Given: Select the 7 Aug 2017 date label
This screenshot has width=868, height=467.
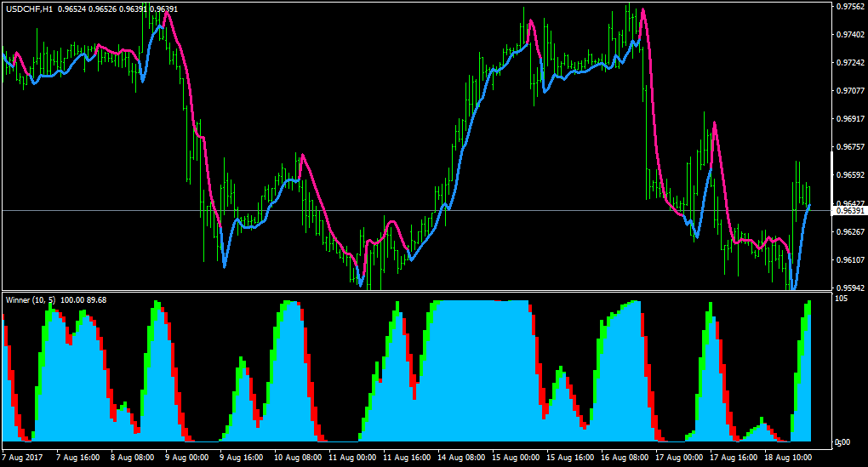Looking at the screenshot, I should pos(22,457).
